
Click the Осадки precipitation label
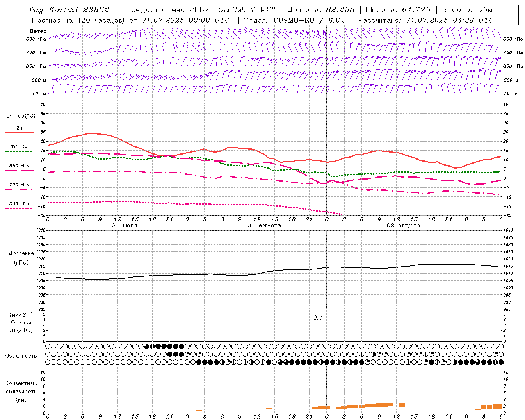(x=21, y=322)
